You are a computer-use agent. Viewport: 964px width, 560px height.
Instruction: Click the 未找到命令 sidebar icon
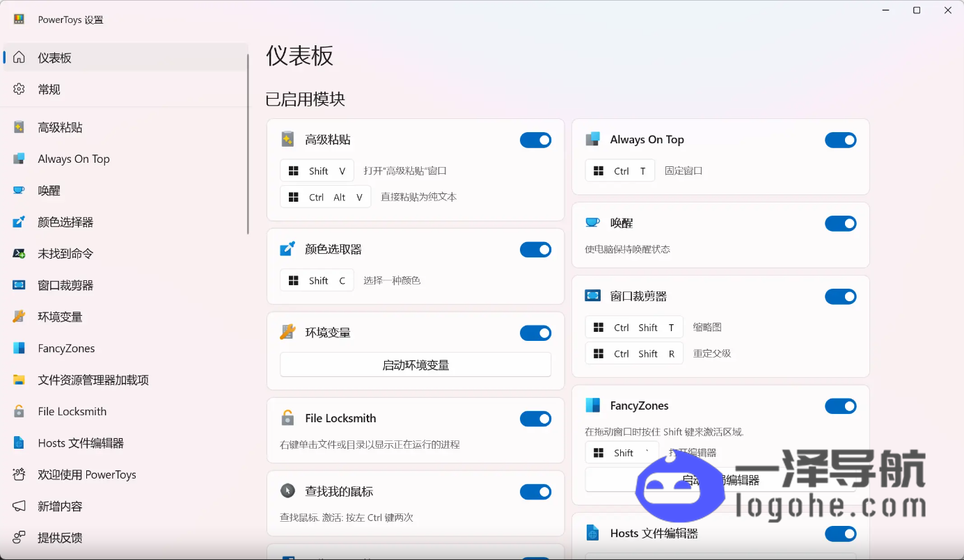coord(19,254)
